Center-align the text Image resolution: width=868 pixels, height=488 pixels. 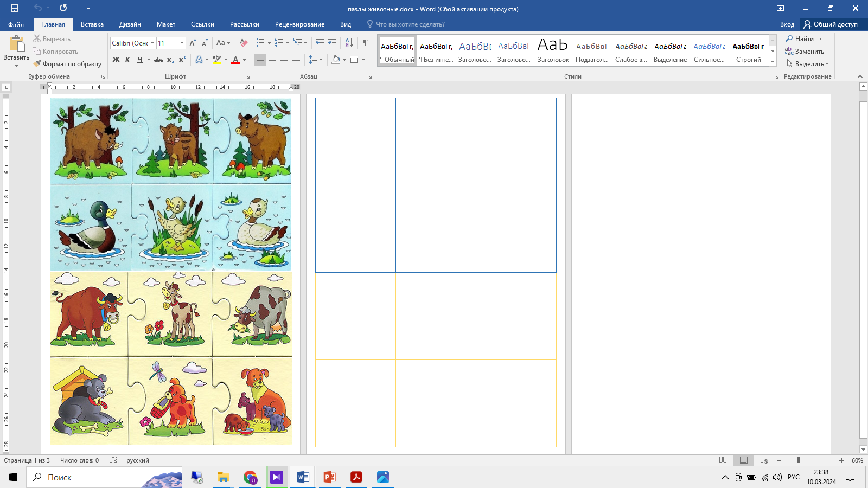(x=272, y=60)
